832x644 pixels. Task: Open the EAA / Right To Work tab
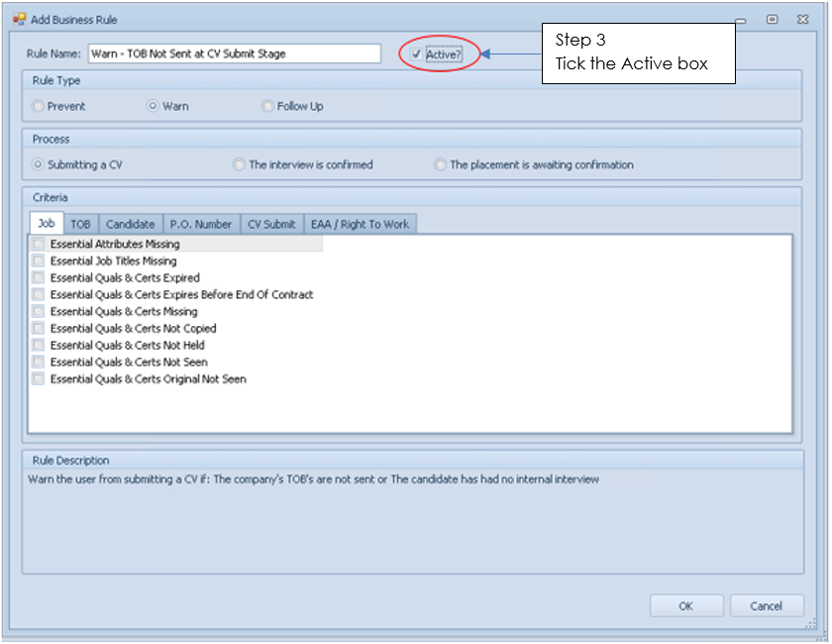tap(360, 224)
